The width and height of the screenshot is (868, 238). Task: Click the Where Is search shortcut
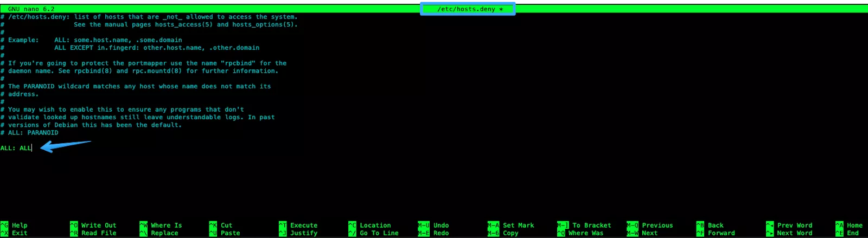[x=166, y=226]
